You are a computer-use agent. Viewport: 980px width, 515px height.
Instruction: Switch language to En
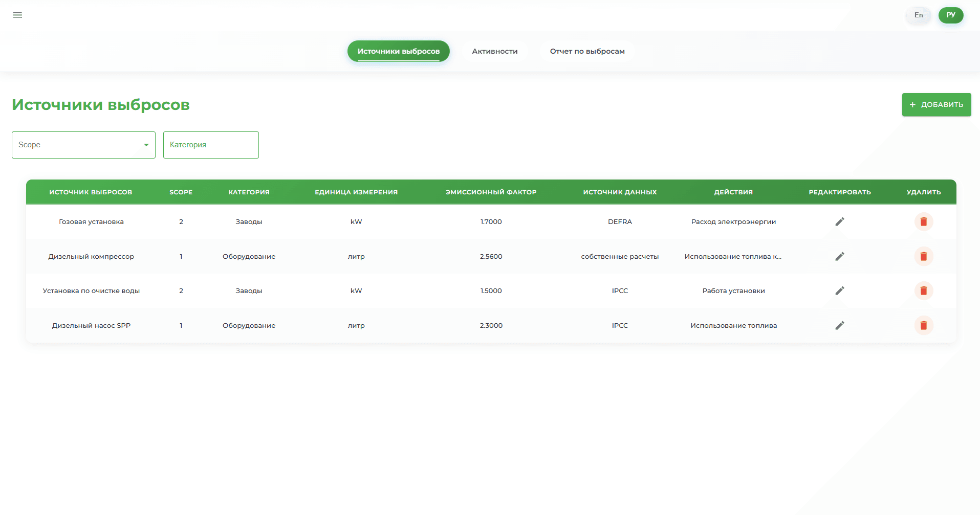tap(918, 15)
